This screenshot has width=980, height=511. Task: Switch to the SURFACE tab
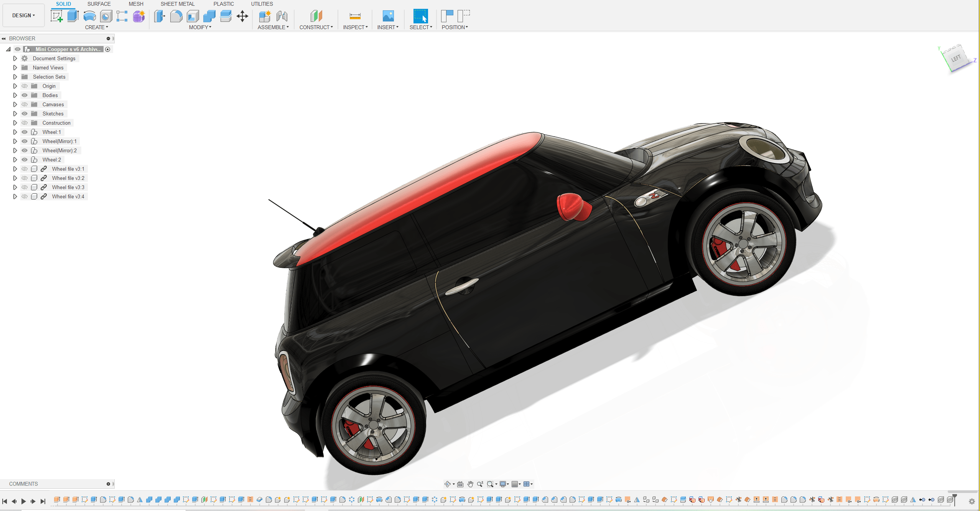99,4
